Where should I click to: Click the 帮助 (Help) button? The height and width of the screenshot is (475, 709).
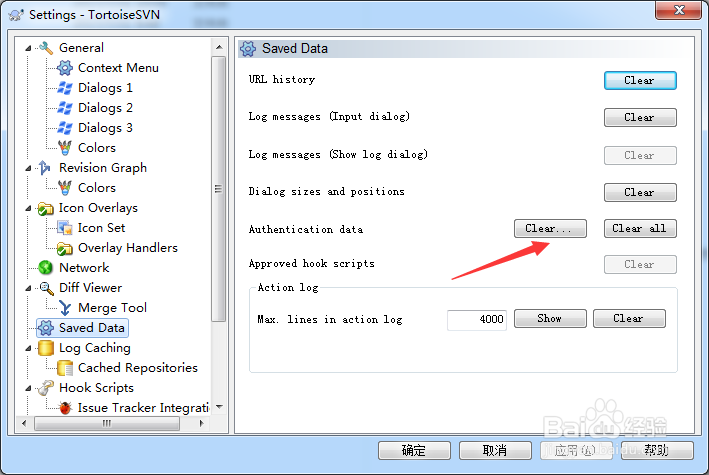657,451
